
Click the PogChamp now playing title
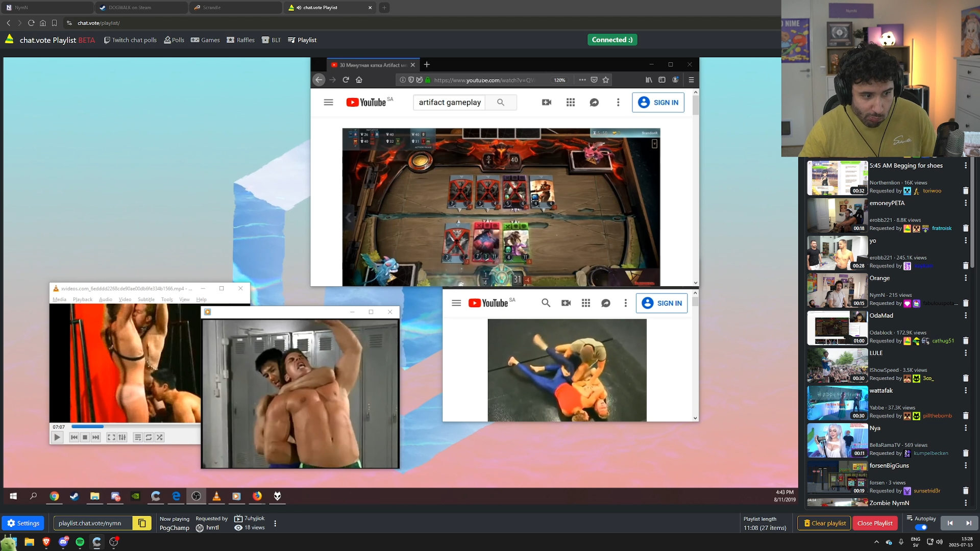point(174,528)
